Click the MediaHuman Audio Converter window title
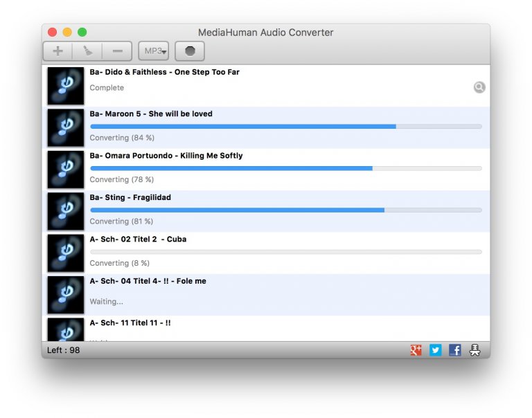 tap(266, 33)
